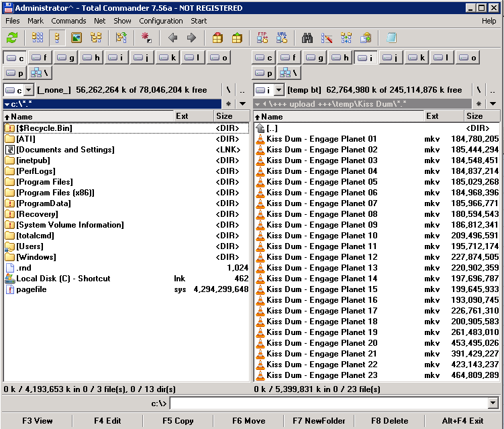Select drive h in the right drive bar

340,58
